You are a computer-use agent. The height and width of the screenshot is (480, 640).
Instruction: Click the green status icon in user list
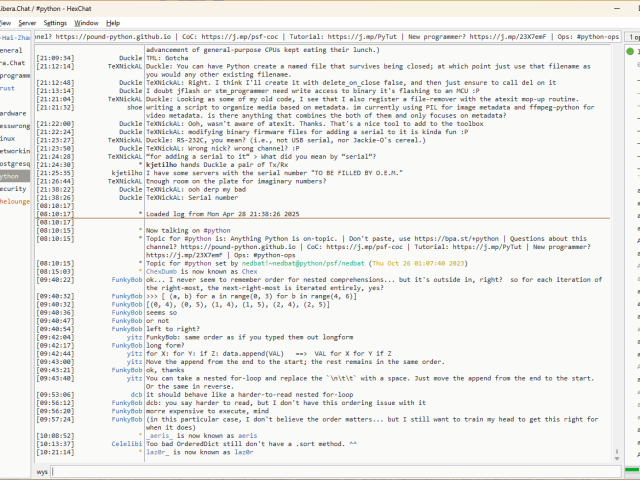(x=629, y=50)
